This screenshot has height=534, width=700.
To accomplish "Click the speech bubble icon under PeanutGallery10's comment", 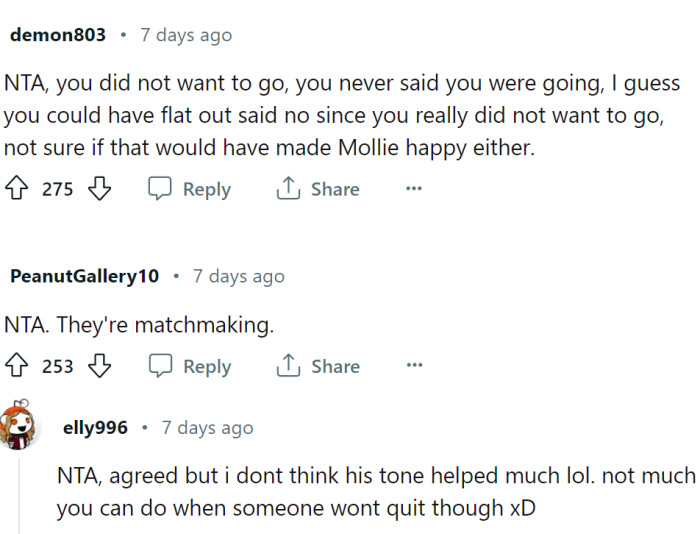I will pyautogui.click(x=160, y=366).
